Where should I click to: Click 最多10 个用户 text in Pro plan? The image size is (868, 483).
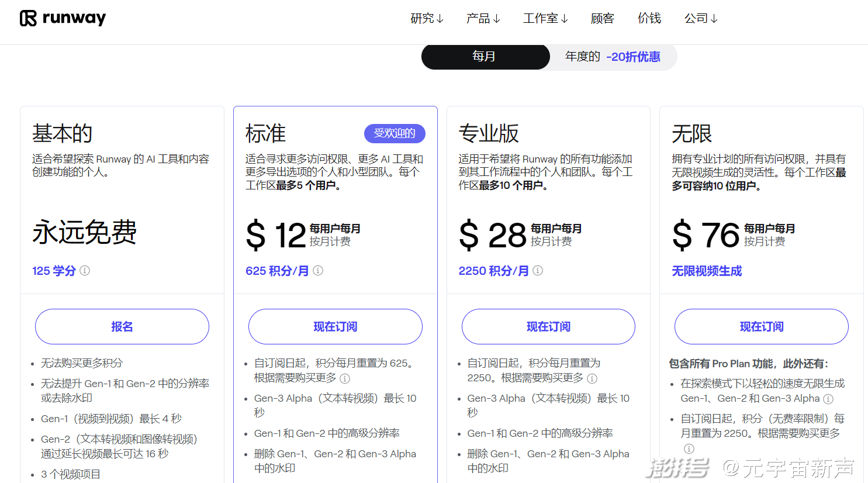(513, 185)
